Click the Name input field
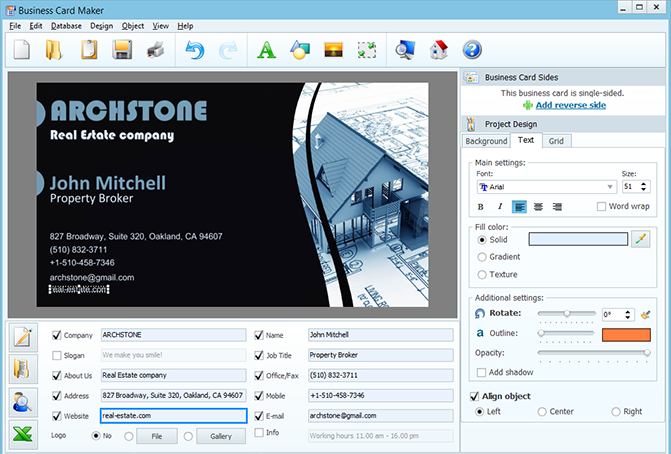The image size is (671, 454). coord(381,335)
